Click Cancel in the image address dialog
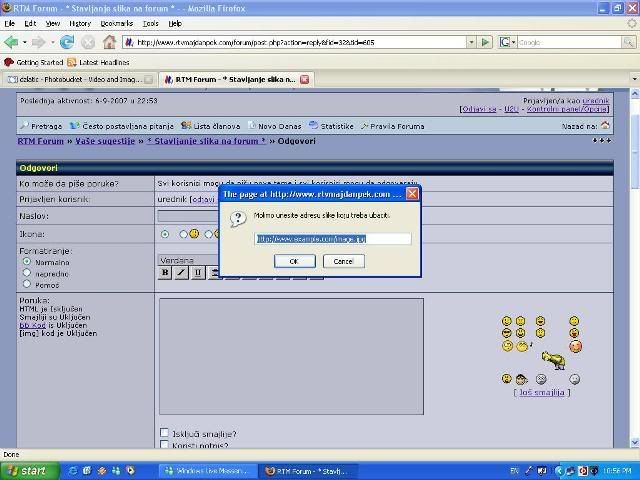The image size is (640, 480). pos(343,261)
